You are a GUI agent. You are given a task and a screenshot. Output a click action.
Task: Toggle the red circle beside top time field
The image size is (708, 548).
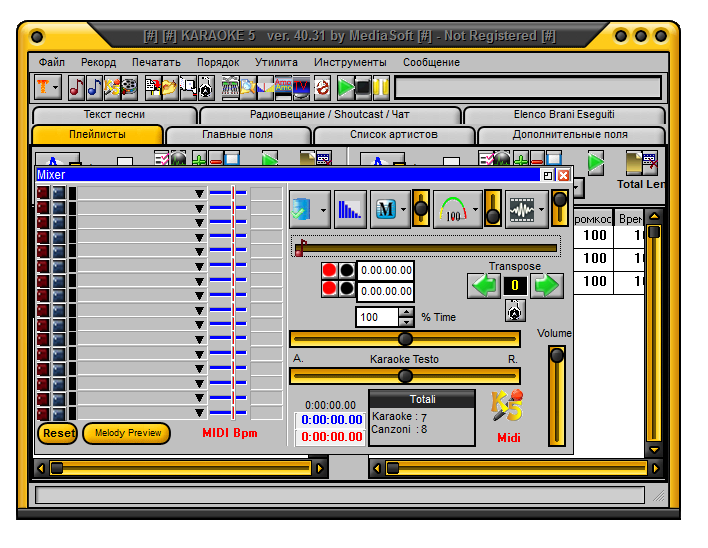329,270
